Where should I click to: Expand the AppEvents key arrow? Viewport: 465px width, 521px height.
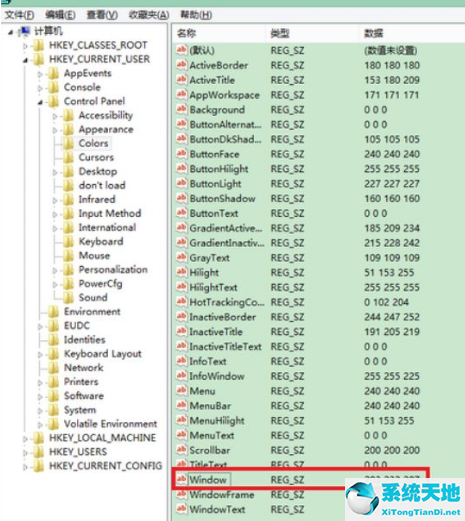pyautogui.click(x=40, y=74)
